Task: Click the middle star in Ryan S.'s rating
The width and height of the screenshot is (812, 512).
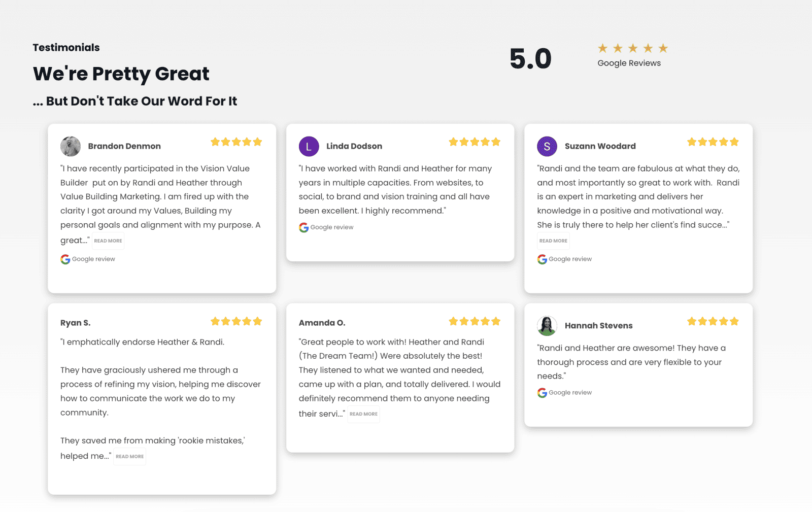Action: point(236,321)
